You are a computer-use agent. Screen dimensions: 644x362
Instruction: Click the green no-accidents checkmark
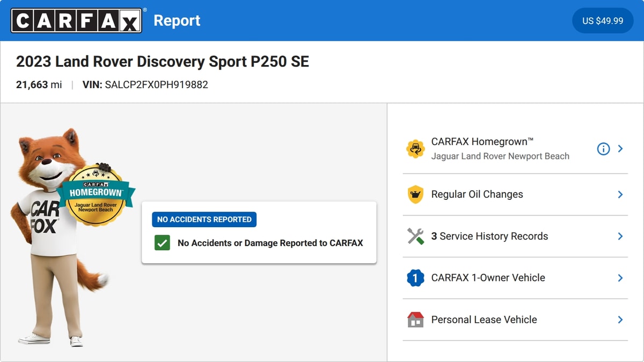[x=162, y=243]
